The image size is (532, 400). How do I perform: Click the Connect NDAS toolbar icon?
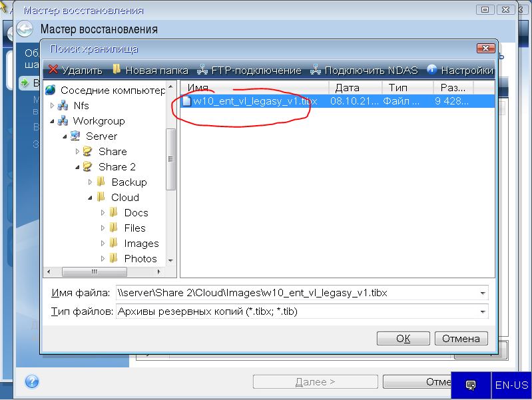pyautogui.click(x=316, y=70)
